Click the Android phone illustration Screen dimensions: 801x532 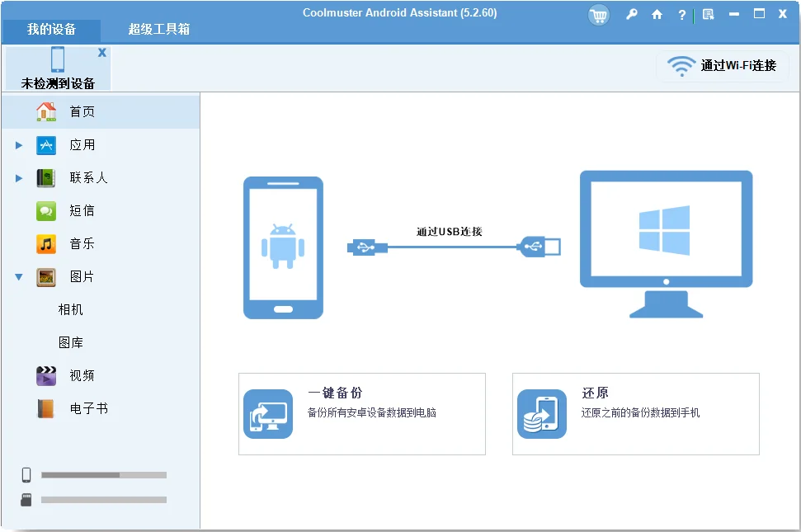[283, 247]
